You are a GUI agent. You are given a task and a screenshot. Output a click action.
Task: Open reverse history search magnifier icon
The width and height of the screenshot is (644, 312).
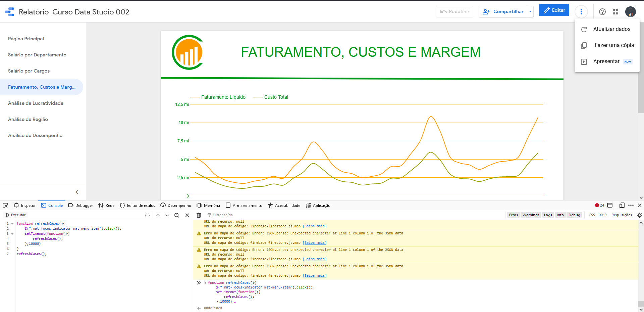[177, 215]
